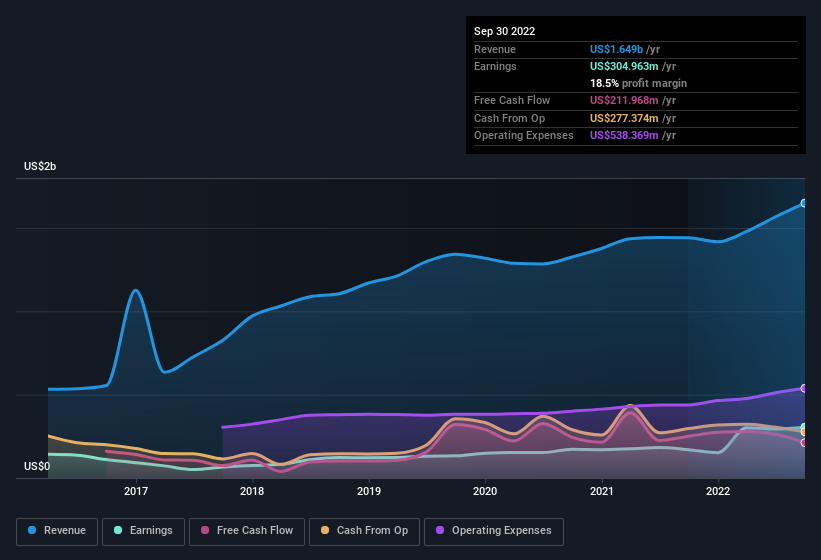Click the 2021 x-axis label
The image size is (821, 560).
pos(602,491)
